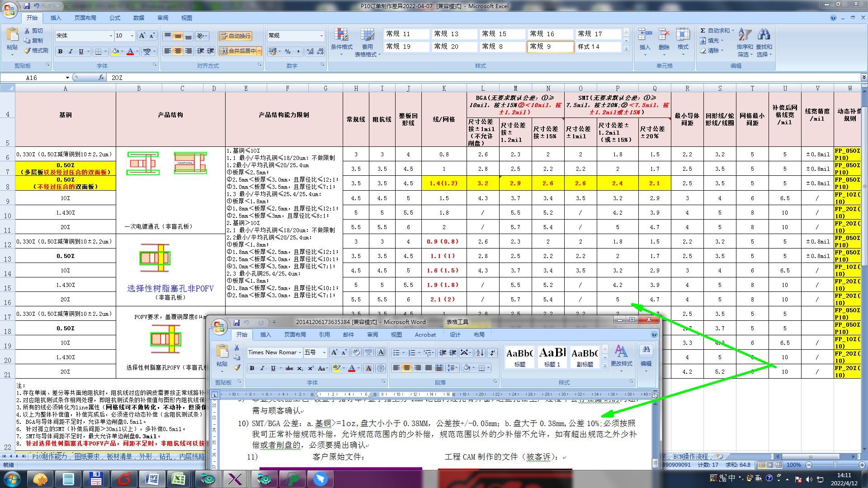Click percent style icon in Excel
The image size is (868, 488).
point(288,52)
